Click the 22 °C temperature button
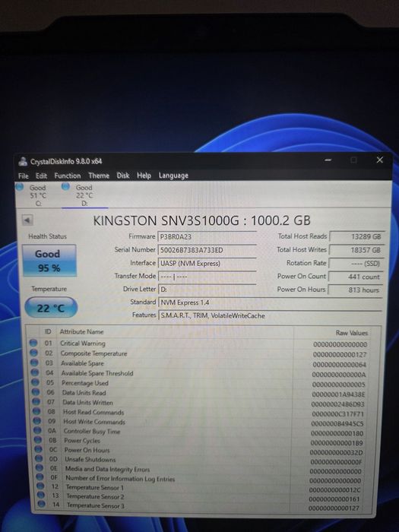 51,308
